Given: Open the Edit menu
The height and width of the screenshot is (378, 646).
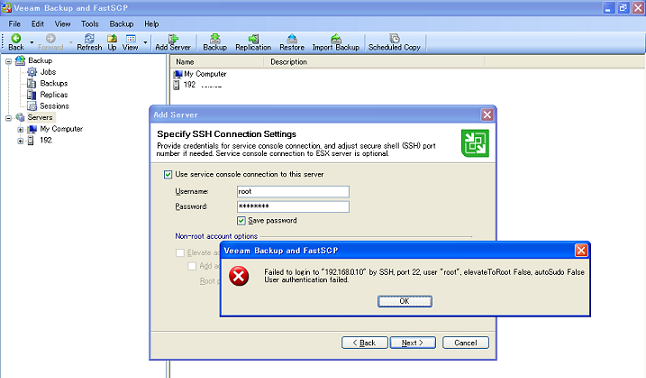Looking at the screenshot, I should pos(37,24).
